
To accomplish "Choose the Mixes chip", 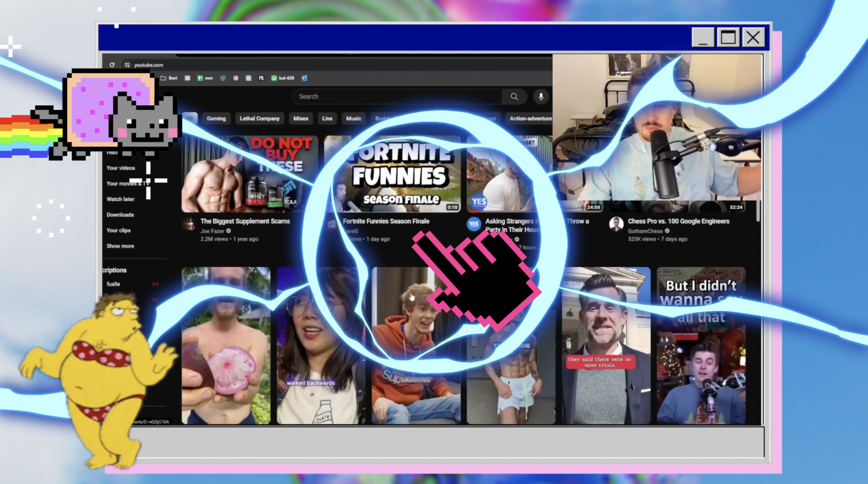I will pyautogui.click(x=301, y=119).
